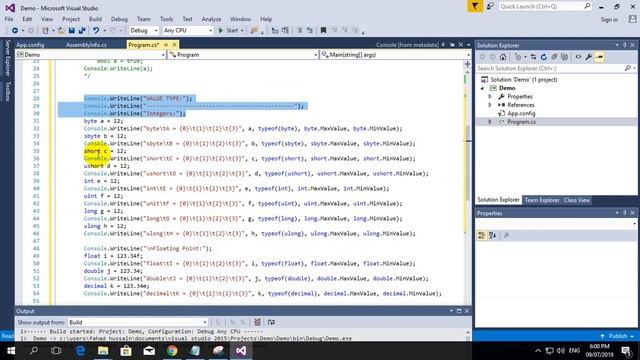The width and height of the screenshot is (640, 360).
Task: Switch to the Team Explorer tab
Action: [542, 200]
